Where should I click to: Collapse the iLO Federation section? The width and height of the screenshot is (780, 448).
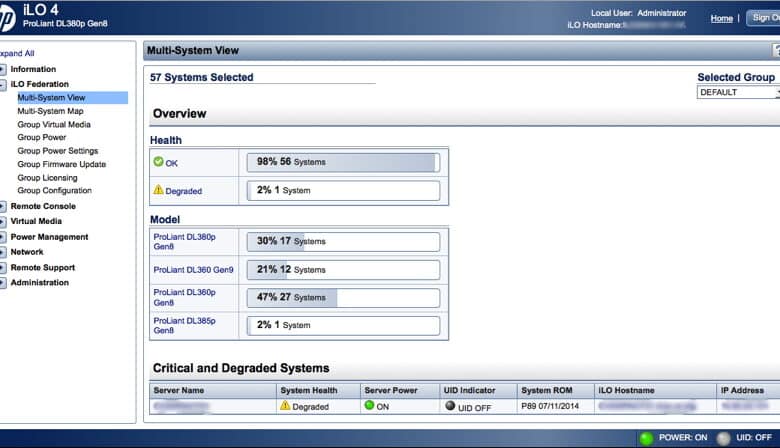click(2, 85)
